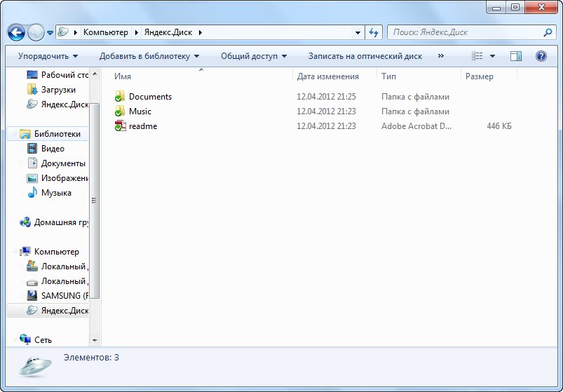Click the first Локальный диск Windows drive icon
The width and height of the screenshot is (563, 392).
(32, 266)
